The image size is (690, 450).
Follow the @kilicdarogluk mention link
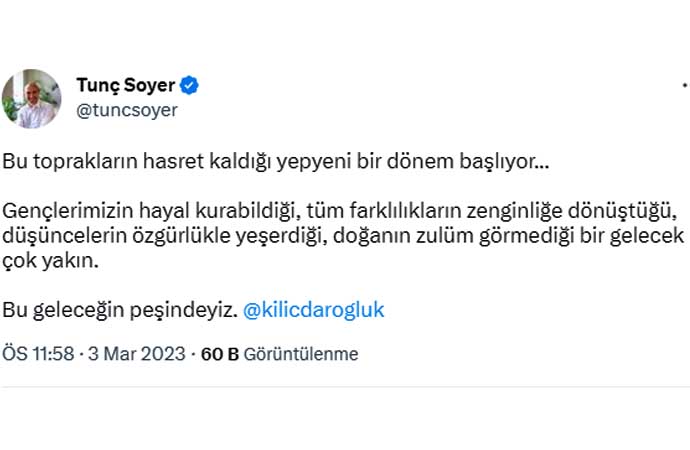click(314, 310)
